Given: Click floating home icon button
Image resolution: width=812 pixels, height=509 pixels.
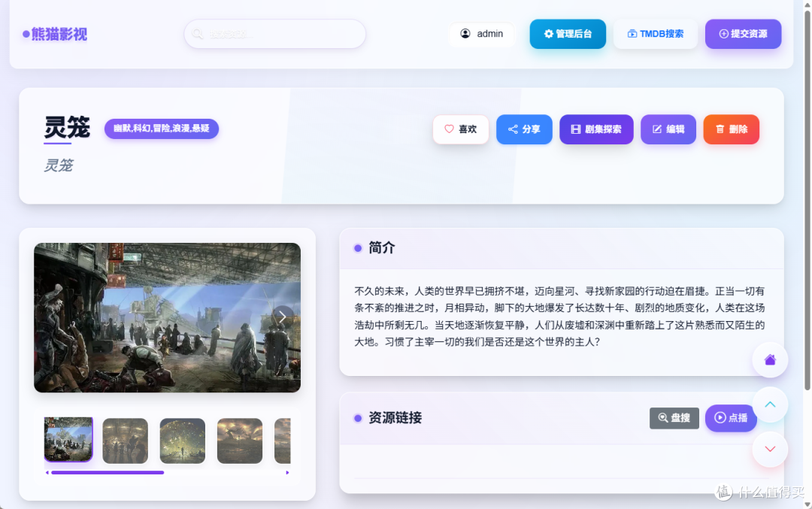Looking at the screenshot, I should tap(770, 360).
